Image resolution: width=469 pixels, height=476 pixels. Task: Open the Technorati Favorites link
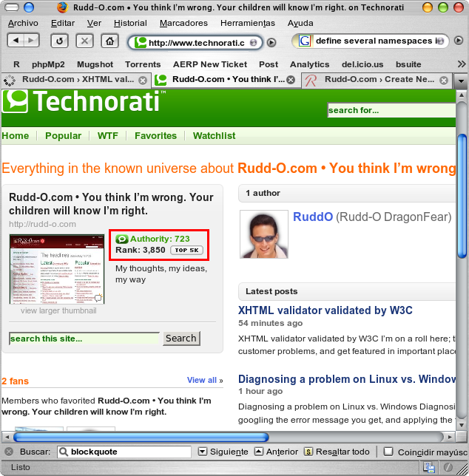click(155, 136)
